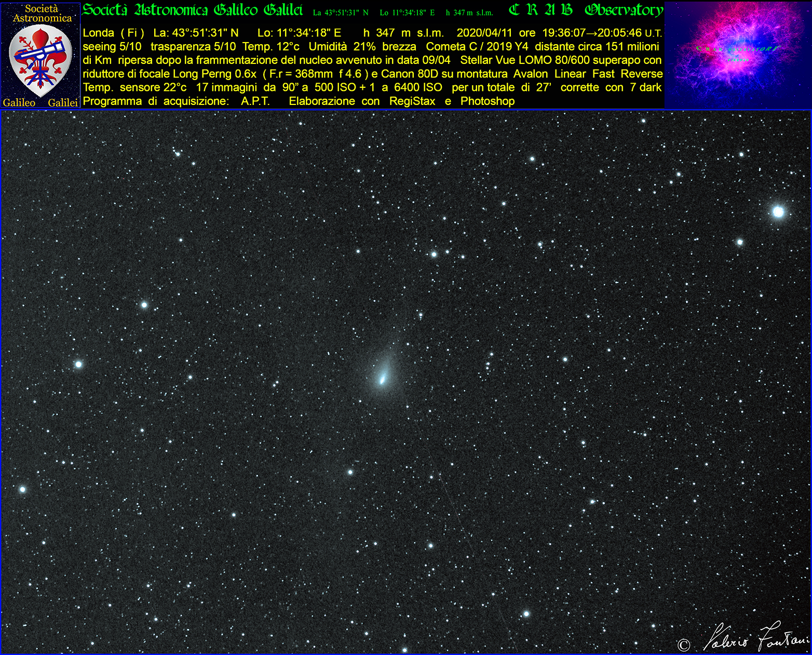Click the 'CRAB Observatory' heading text

tap(586, 10)
